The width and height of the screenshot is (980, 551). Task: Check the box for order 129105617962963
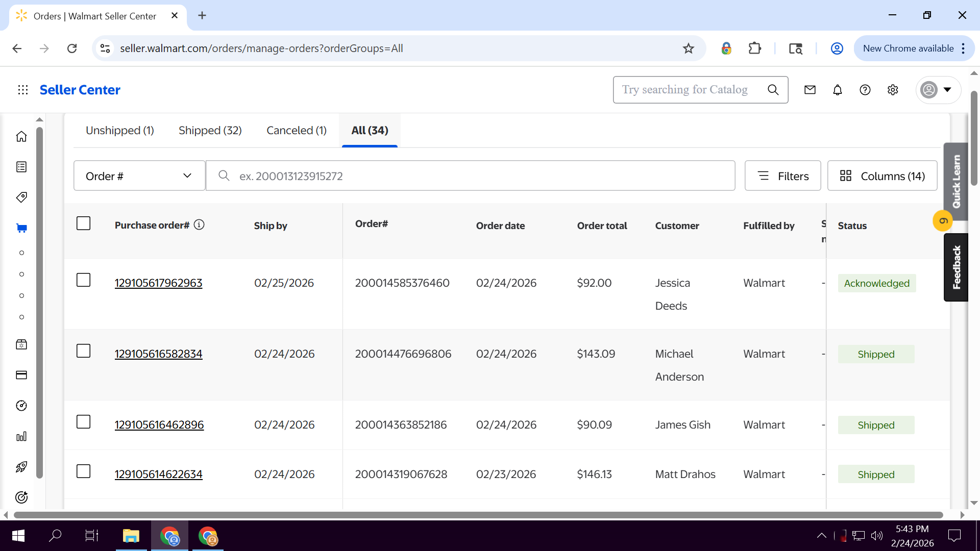(83, 280)
